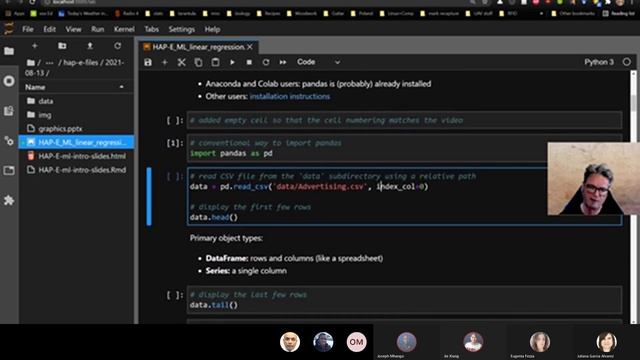
Task: Open the View menu
Action: (x=73, y=29)
